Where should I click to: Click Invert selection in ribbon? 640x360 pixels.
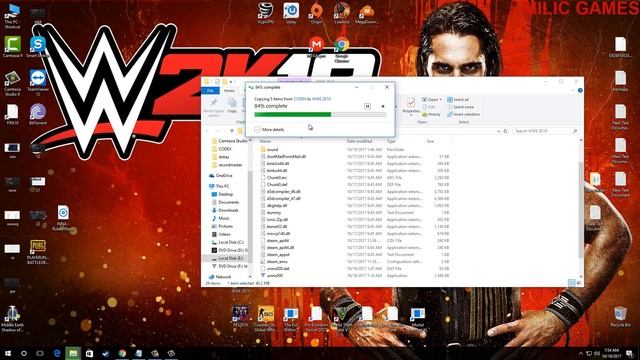tap(464, 114)
